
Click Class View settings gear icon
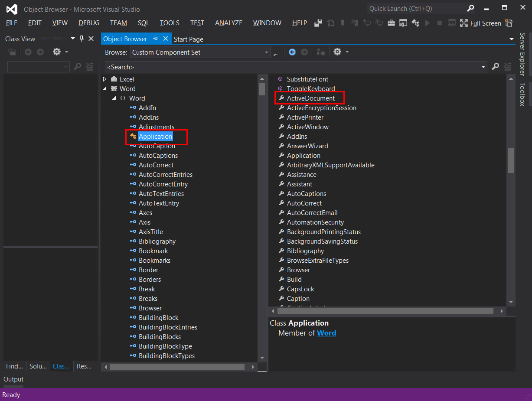56,52
